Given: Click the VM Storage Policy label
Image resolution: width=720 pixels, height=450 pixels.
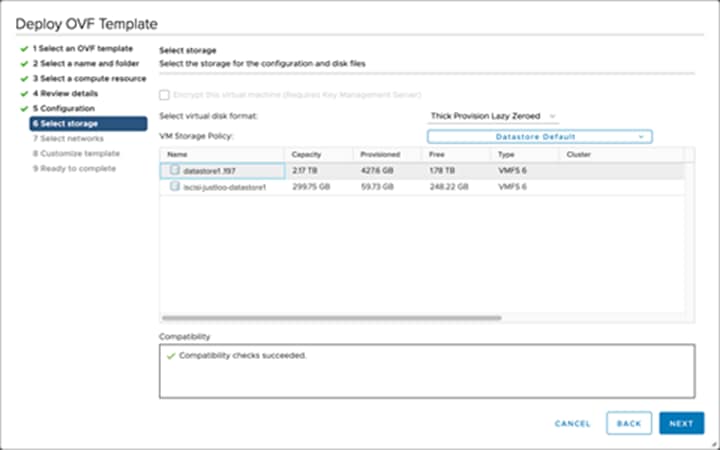Looking at the screenshot, I should point(196,136).
